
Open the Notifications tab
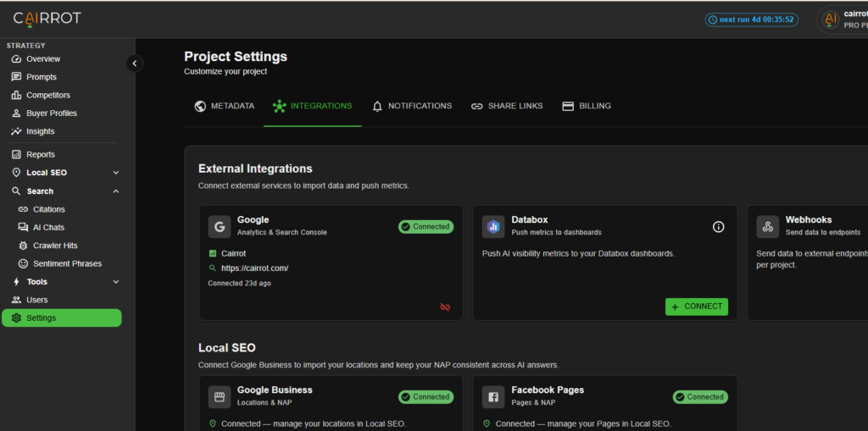411,106
